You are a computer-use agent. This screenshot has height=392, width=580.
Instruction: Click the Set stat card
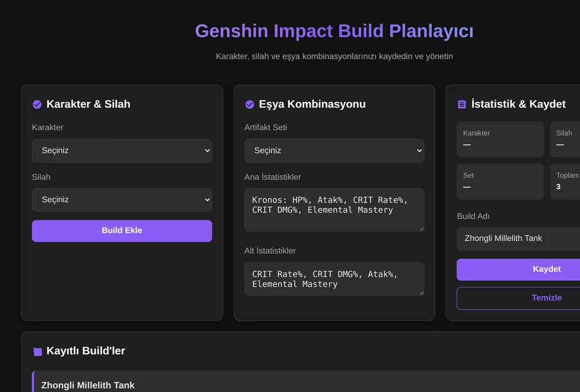pyautogui.click(x=500, y=182)
